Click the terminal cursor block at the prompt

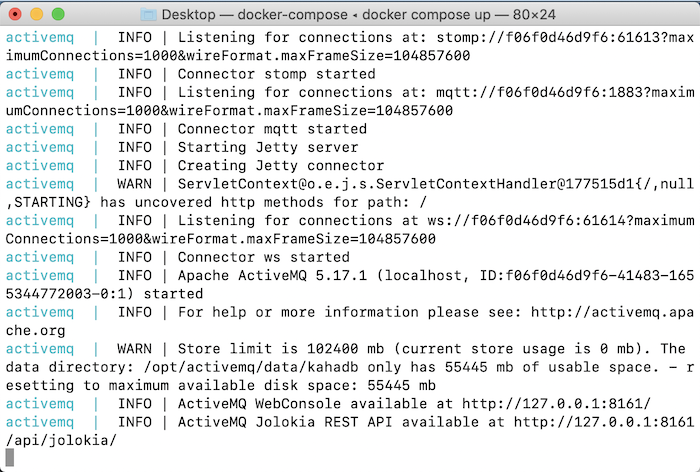tap(10, 458)
